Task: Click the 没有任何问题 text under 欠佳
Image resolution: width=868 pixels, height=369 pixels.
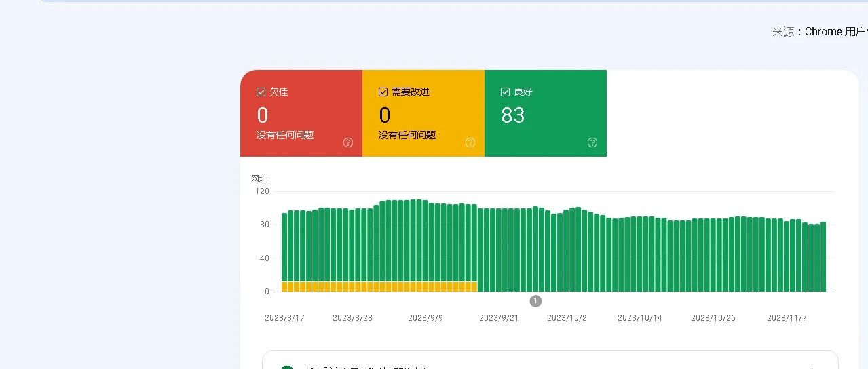Action: click(285, 135)
